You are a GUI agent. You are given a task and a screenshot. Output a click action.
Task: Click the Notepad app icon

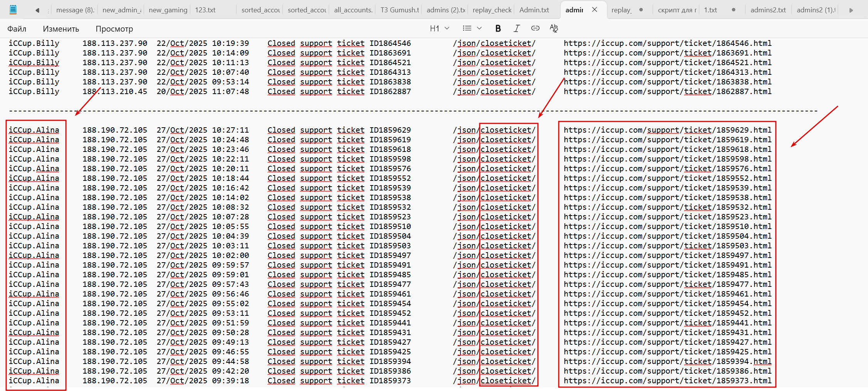click(13, 10)
